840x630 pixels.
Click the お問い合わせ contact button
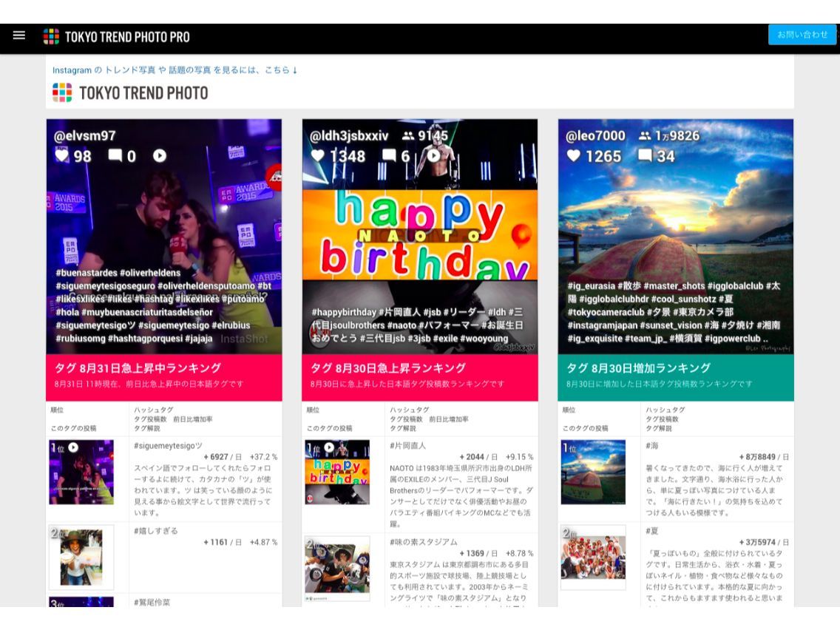click(802, 34)
